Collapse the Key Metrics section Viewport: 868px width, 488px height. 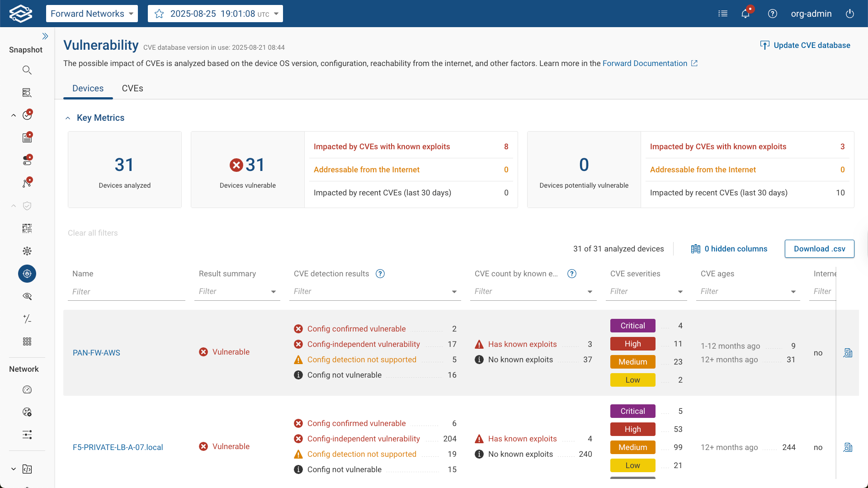pyautogui.click(x=68, y=118)
